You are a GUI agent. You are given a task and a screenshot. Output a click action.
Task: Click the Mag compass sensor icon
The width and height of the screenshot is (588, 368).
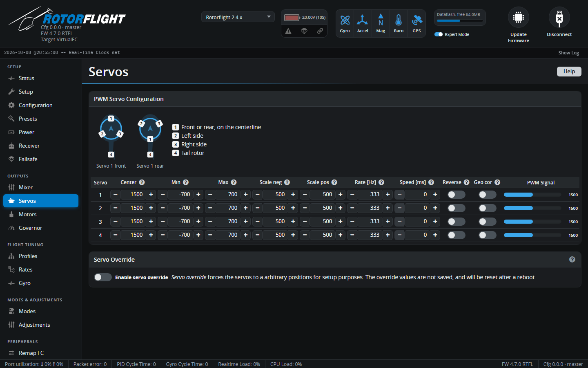(381, 20)
